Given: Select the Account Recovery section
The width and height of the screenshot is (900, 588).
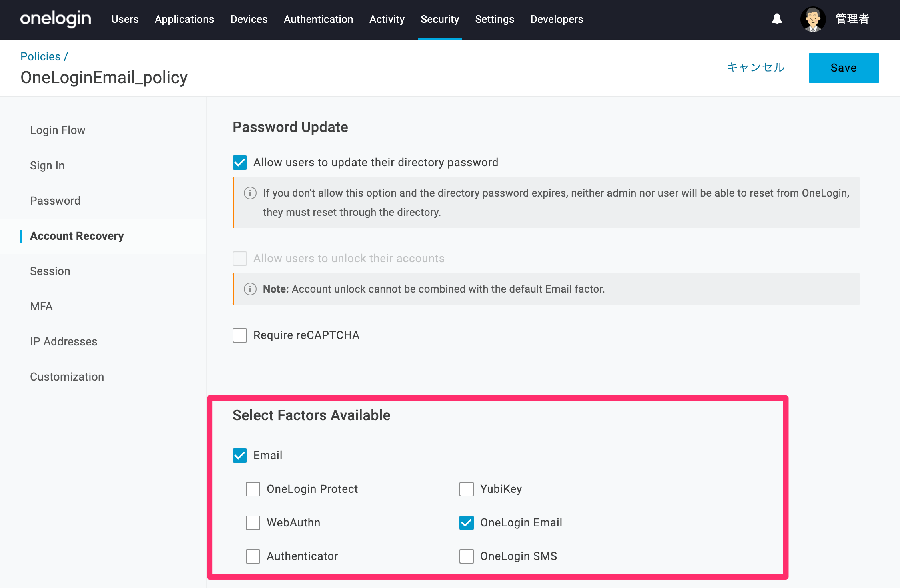Looking at the screenshot, I should point(77,236).
